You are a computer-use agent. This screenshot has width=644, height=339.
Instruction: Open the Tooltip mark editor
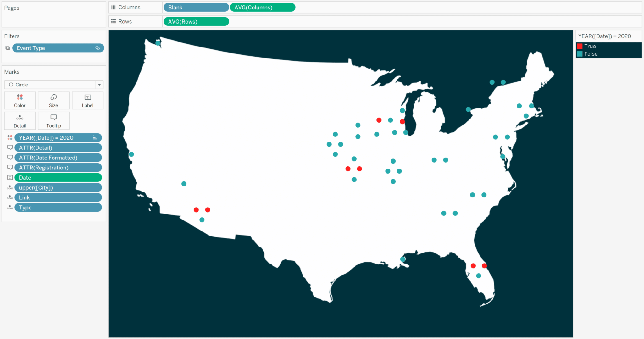coord(53,120)
